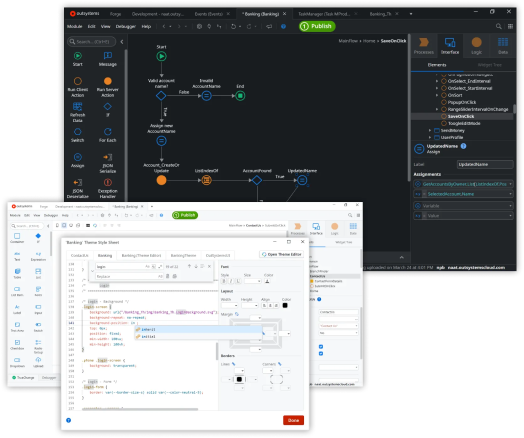Pick the Run Server Action tool
This screenshot has width=524, height=438.
pos(108,87)
